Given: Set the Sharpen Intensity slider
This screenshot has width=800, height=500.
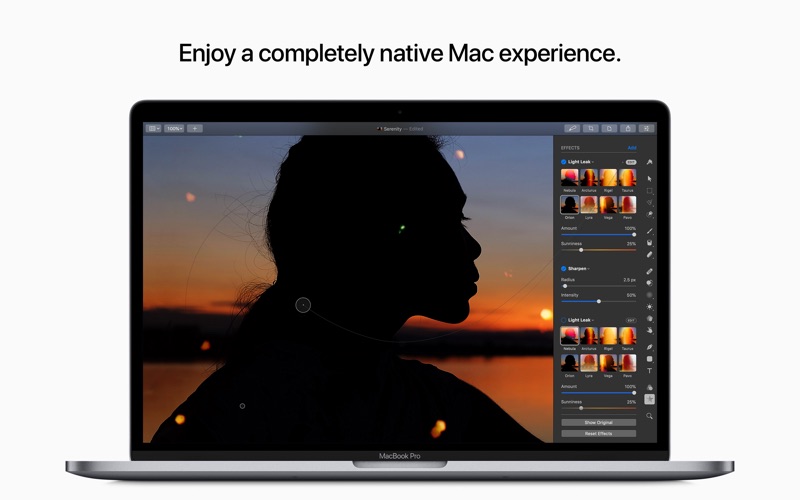Looking at the screenshot, I should (598, 302).
